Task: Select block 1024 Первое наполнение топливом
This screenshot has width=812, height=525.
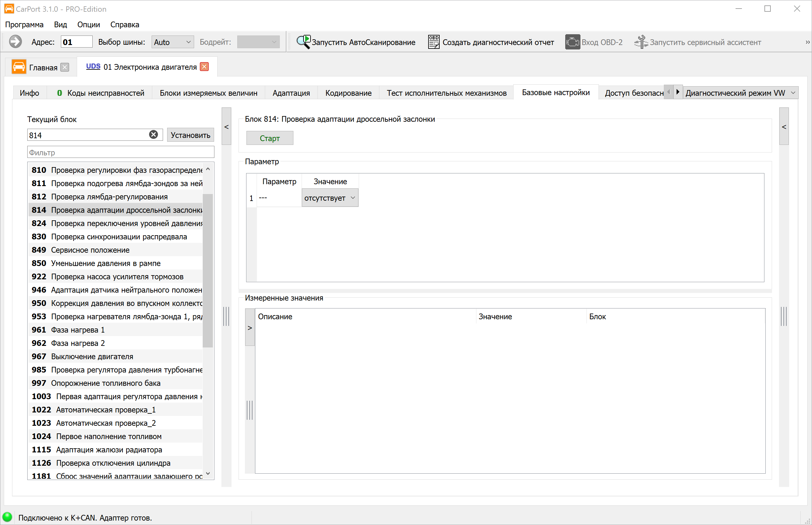Action: click(115, 436)
